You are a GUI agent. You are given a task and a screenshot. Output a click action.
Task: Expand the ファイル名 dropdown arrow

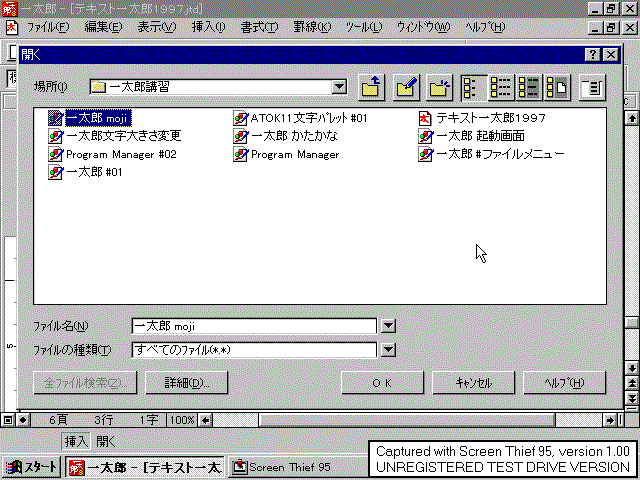tap(388, 326)
